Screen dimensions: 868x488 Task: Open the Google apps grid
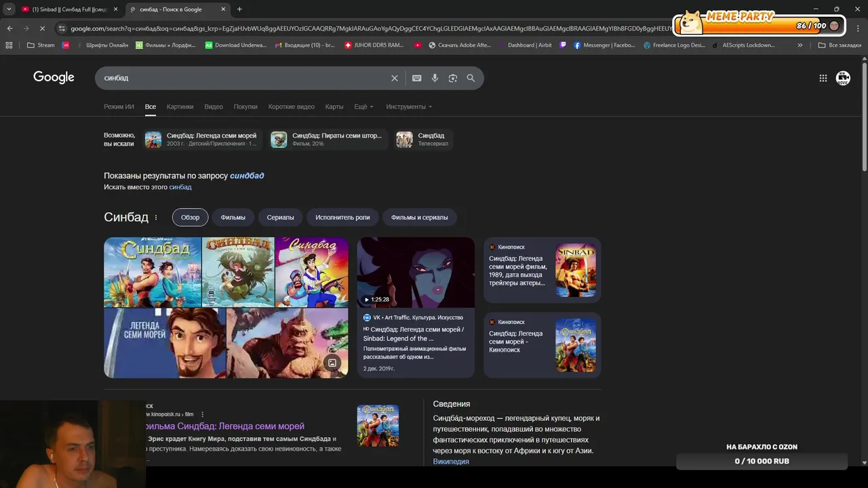[823, 78]
